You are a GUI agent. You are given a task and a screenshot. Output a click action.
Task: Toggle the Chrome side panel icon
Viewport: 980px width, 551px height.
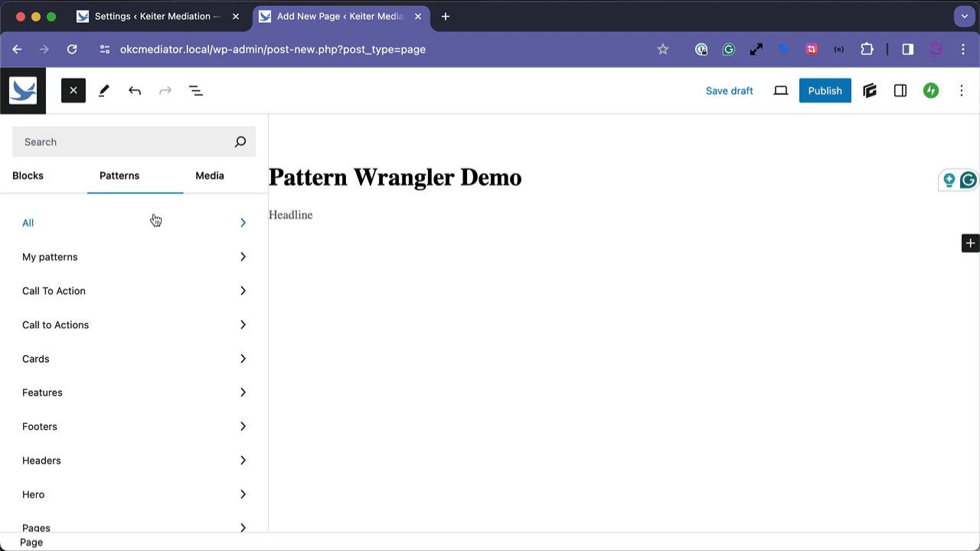tap(908, 49)
